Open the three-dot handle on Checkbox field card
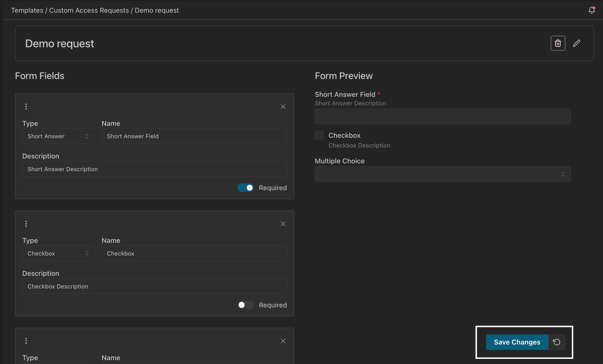Screen dimensions: 603x364 pos(26,224)
